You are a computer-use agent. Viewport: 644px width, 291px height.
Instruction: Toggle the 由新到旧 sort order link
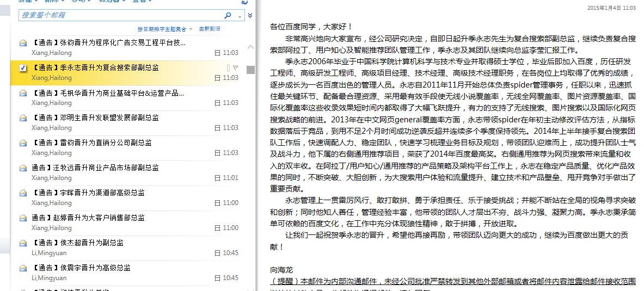coord(210,29)
